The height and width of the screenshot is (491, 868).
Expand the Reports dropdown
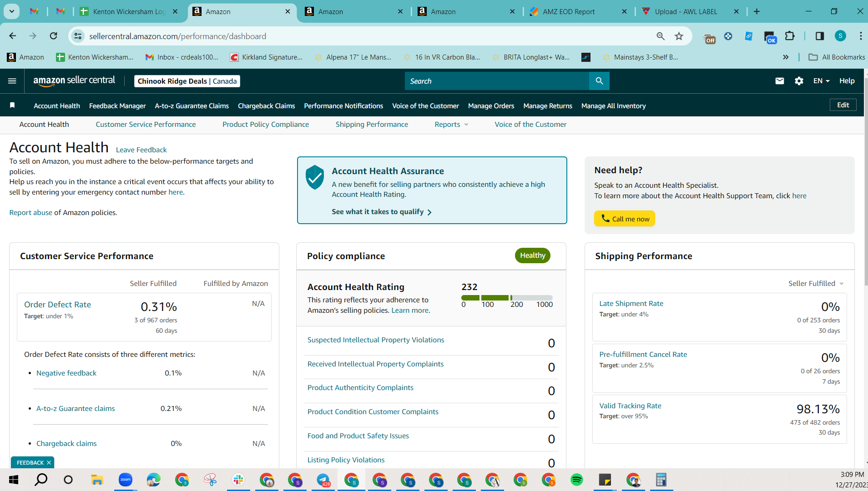[x=451, y=125]
